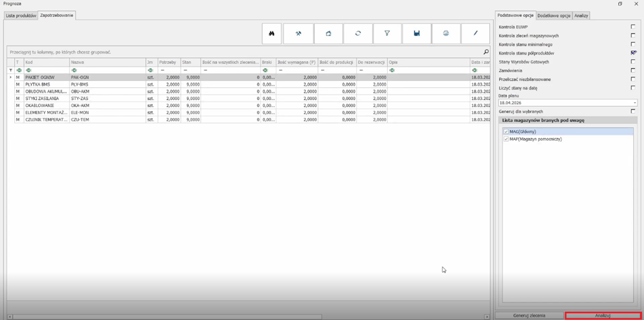Click the funnel filter toolbar icon
Image resolution: width=644 pixels, height=320 pixels.
tap(387, 33)
